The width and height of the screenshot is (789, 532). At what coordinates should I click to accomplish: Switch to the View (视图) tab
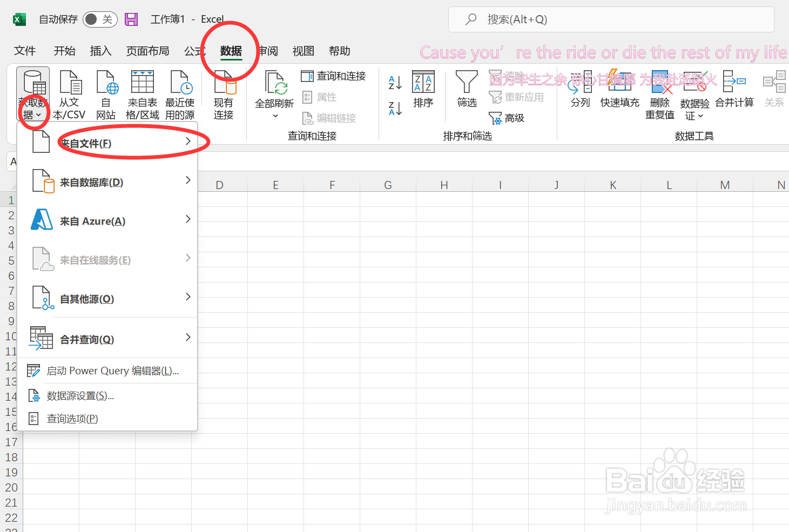point(303,51)
